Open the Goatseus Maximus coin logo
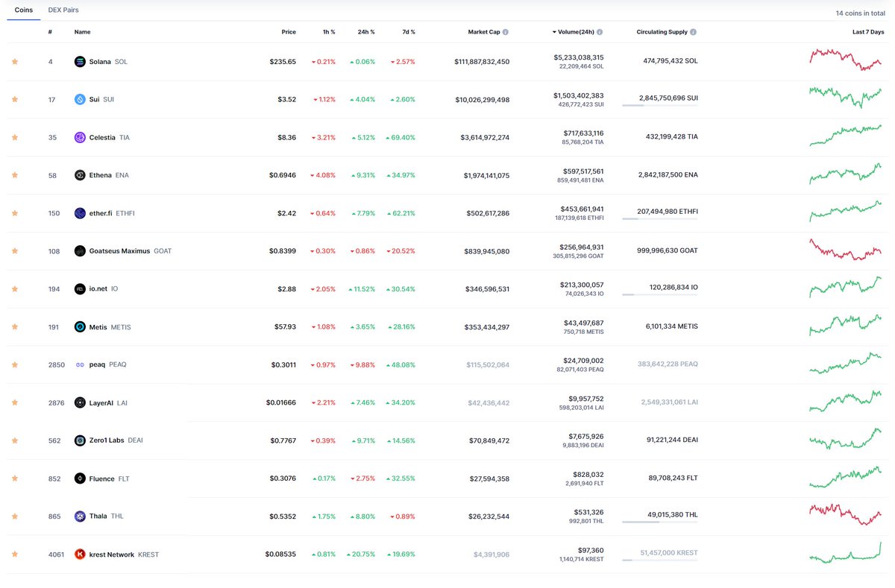The width and height of the screenshot is (895, 588). [80, 251]
